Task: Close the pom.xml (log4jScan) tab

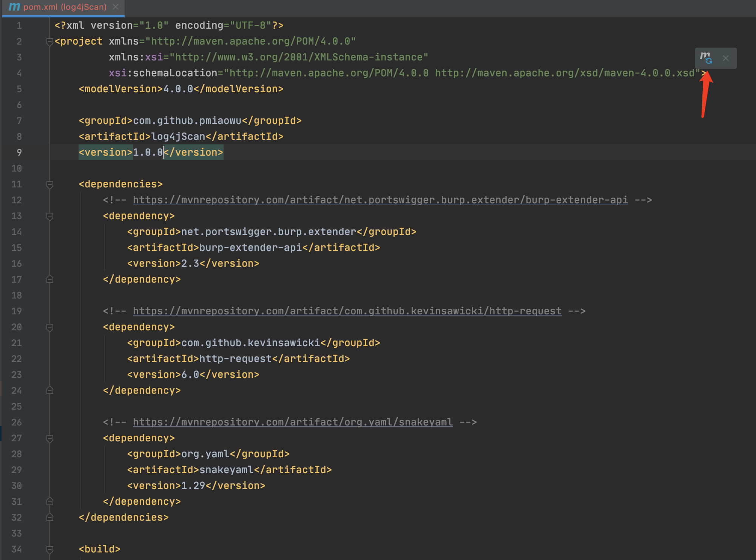Action: click(x=116, y=7)
